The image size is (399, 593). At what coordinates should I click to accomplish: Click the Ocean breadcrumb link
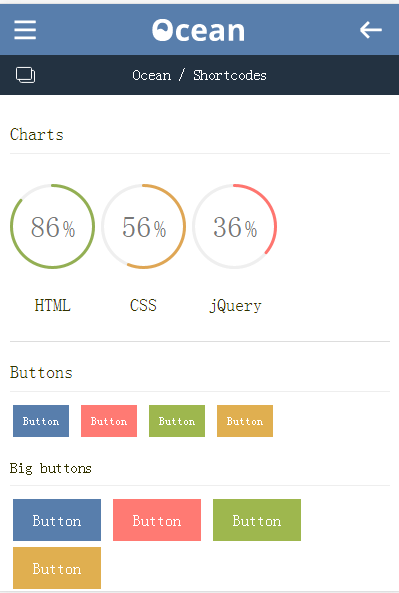tap(151, 75)
